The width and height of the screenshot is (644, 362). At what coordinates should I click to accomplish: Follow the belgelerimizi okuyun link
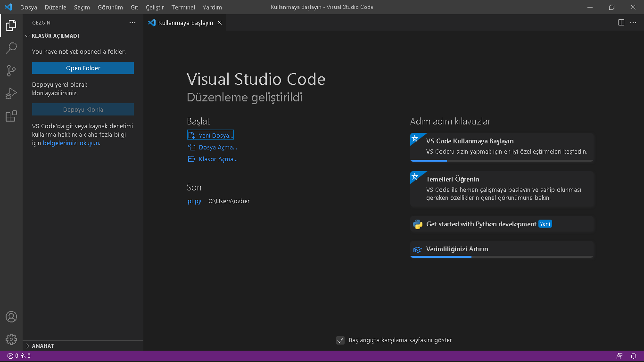(x=71, y=143)
